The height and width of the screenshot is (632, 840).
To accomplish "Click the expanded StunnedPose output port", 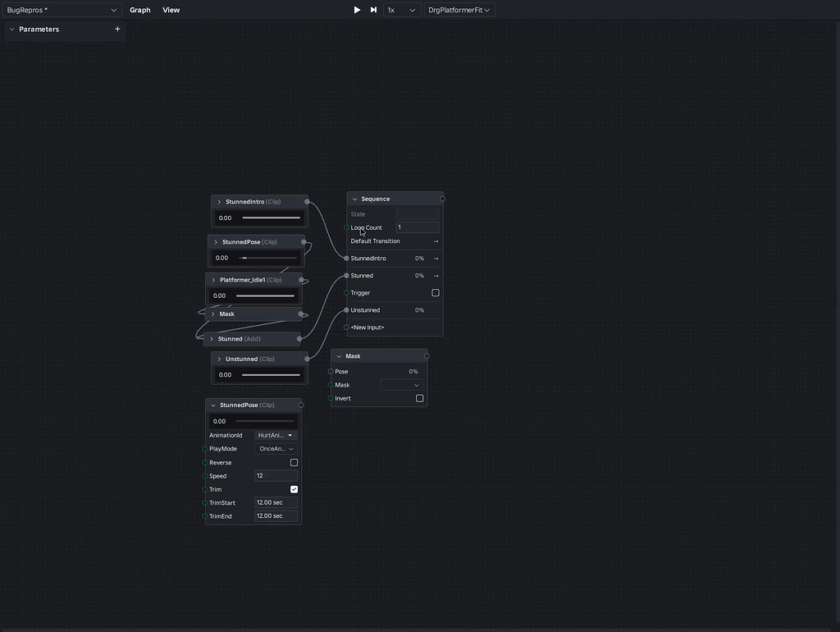I will tap(301, 405).
